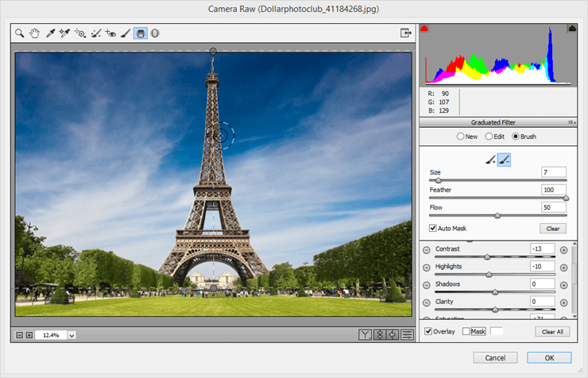Select the Color Sampler tool
Image resolution: width=588 pixels, height=378 pixels.
[64, 33]
